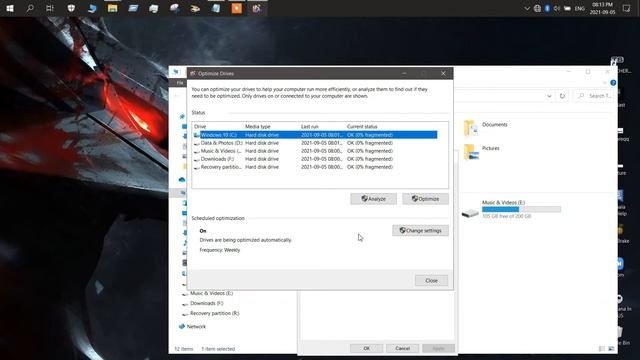
Task: Expand the File Explorer address bar dropdown
Action: coord(549,96)
